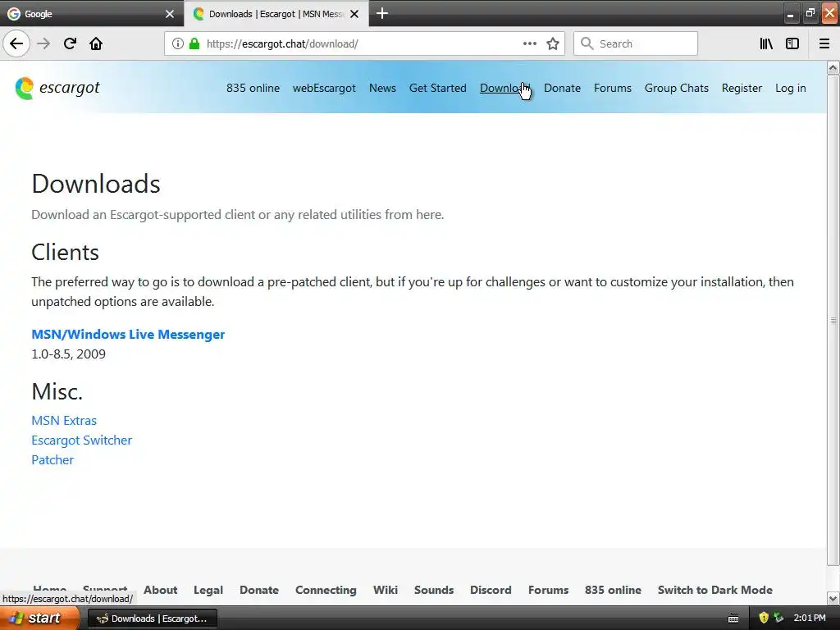Open Legal in the footer
840x630 pixels.
coord(208,590)
